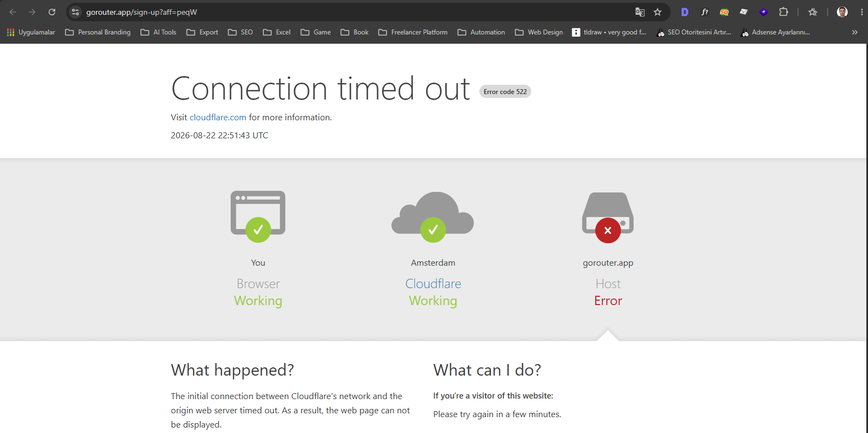
Task: Expand the AI Tools bookmark folder
Action: [x=159, y=32]
